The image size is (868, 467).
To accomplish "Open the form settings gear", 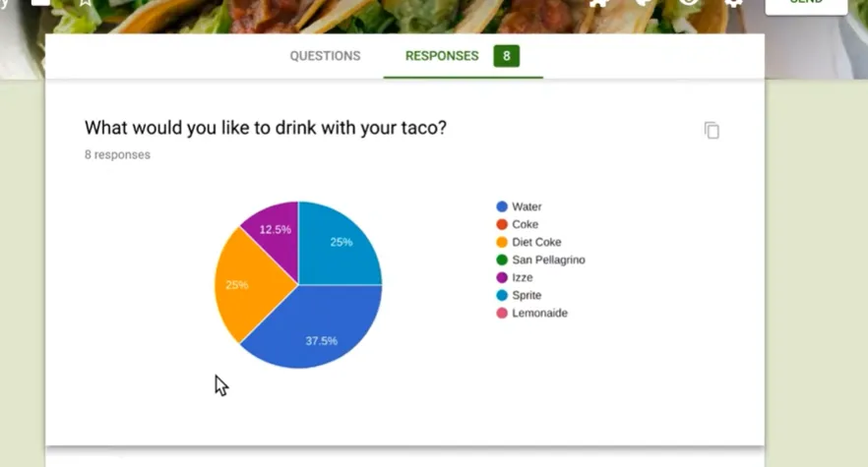I will [x=733, y=3].
